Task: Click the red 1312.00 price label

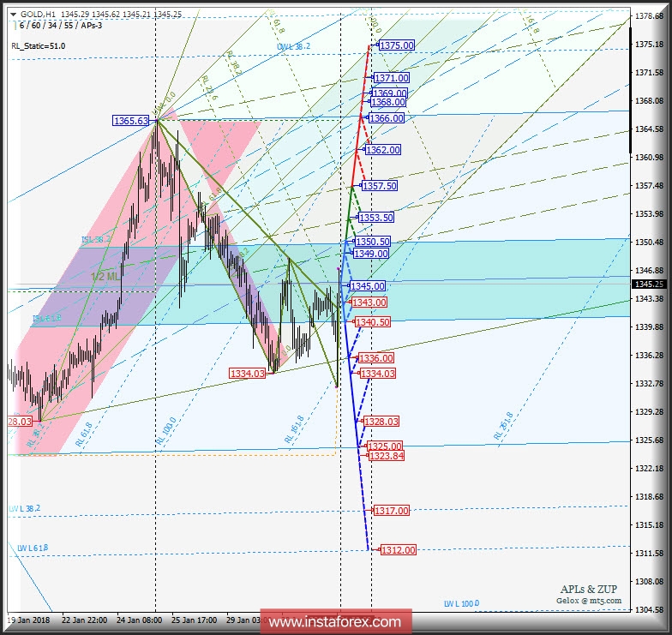Action: click(398, 550)
